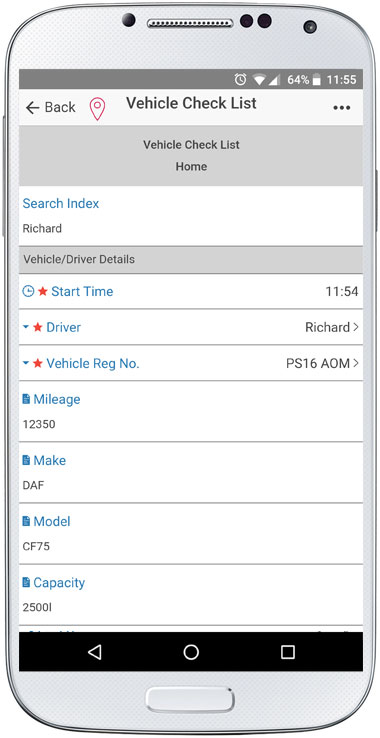
Task: Edit the Make value DAF
Action: coord(33,485)
